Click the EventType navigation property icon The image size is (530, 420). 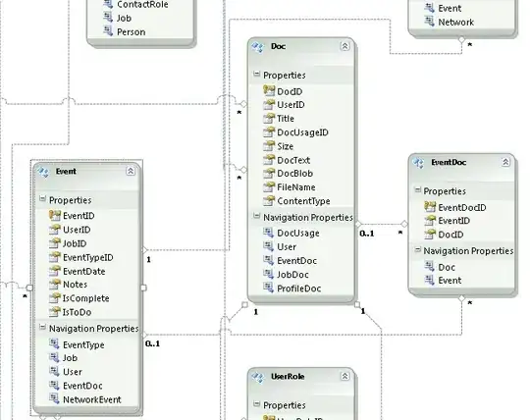pos(54,343)
